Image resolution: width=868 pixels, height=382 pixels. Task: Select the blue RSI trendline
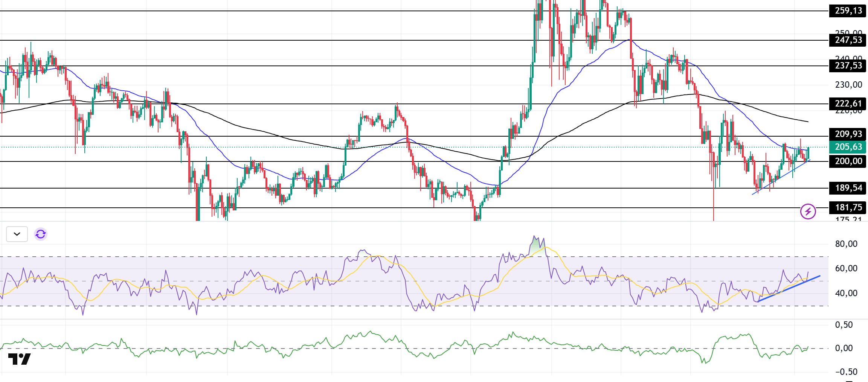tap(789, 289)
